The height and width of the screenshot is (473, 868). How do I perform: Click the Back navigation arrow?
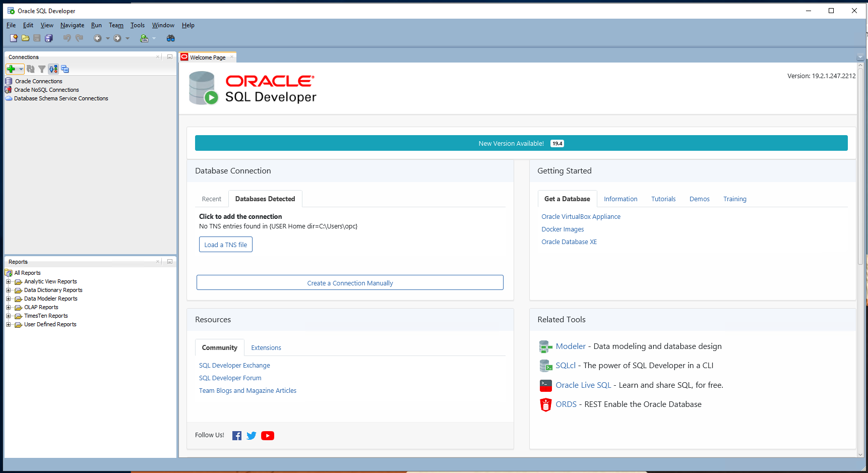click(x=98, y=38)
